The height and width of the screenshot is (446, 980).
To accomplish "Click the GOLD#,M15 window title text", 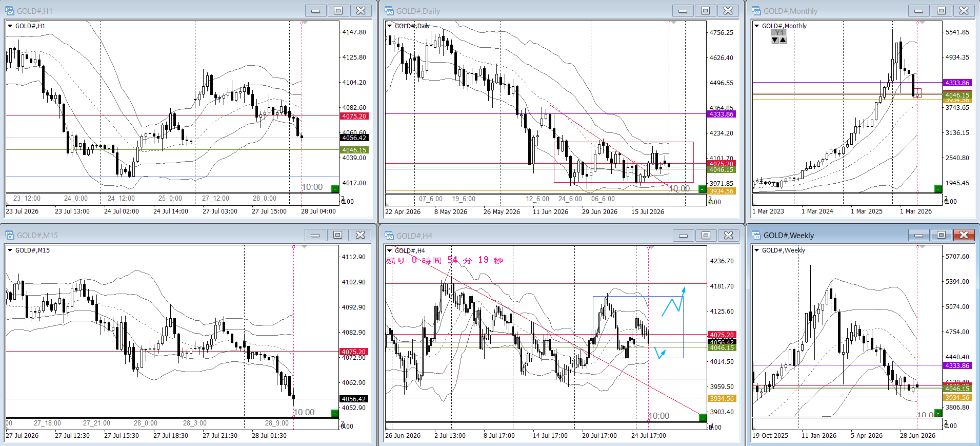I will [37, 236].
